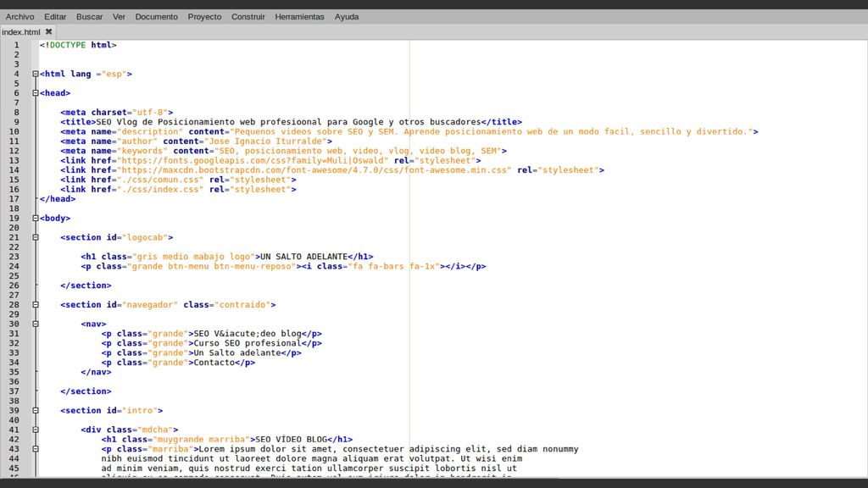This screenshot has height=488, width=868.
Task: Click the keywords content string on line 12
Action: point(358,151)
